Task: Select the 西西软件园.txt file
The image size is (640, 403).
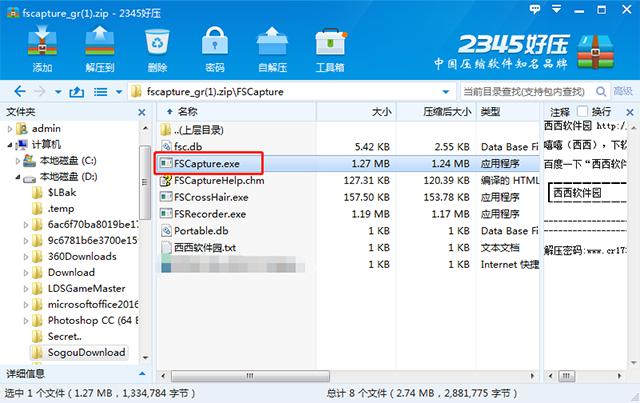Action: [205, 247]
